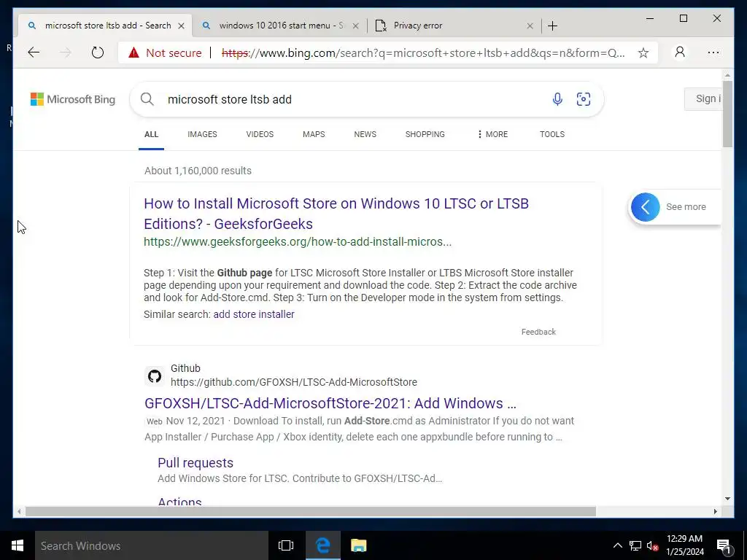Close the 'microsoft store ltsb add' tab
Image resolution: width=747 pixels, height=560 pixels.
click(181, 26)
